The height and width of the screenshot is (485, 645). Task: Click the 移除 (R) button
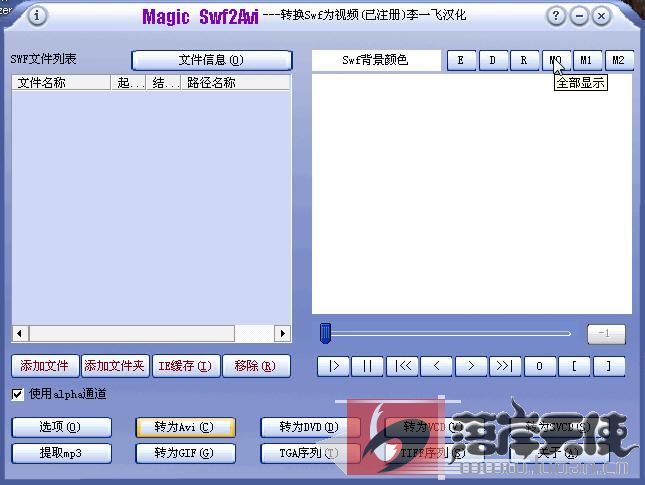256,366
